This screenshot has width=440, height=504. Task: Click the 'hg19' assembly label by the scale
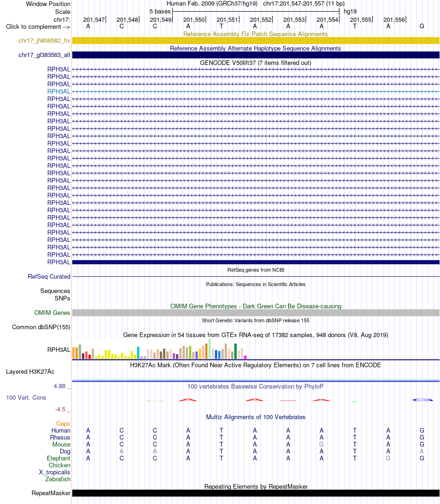coord(350,12)
